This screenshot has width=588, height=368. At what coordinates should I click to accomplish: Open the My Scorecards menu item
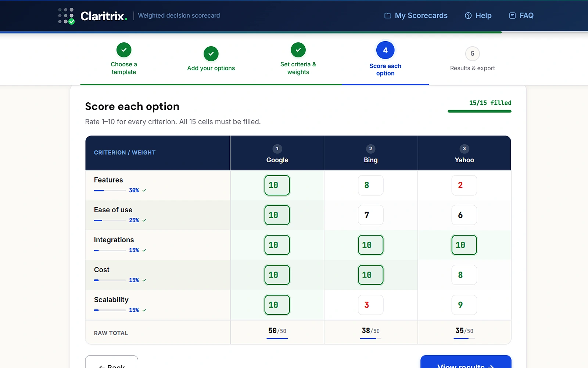416,15
